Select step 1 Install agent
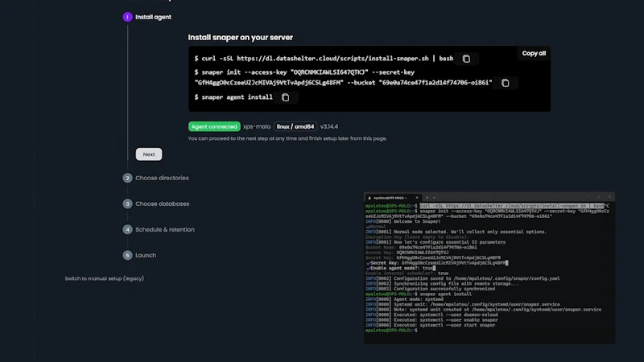The image size is (644, 362). pos(153,17)
